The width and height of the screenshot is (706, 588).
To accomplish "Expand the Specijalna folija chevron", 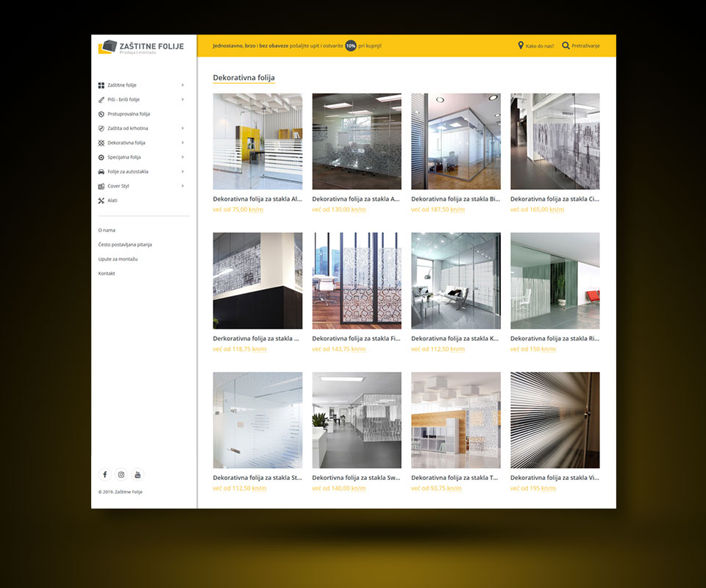I will click(x=182, y=157).
